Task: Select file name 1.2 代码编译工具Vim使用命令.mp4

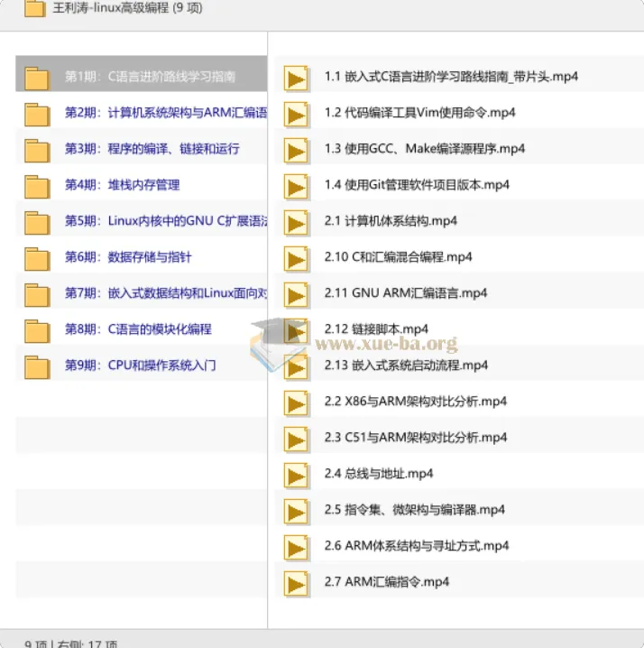Action: 419,113
